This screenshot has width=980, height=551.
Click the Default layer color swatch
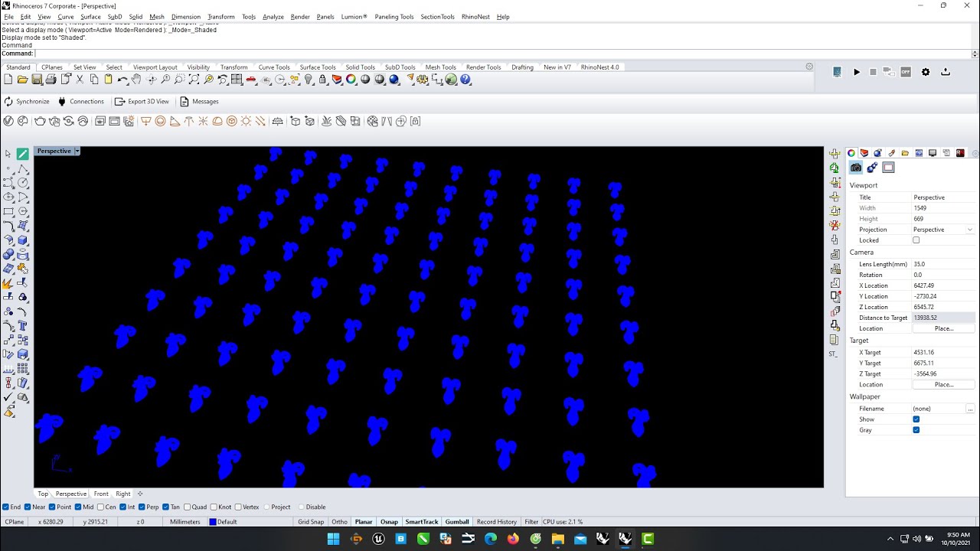(x=213, y=522)
